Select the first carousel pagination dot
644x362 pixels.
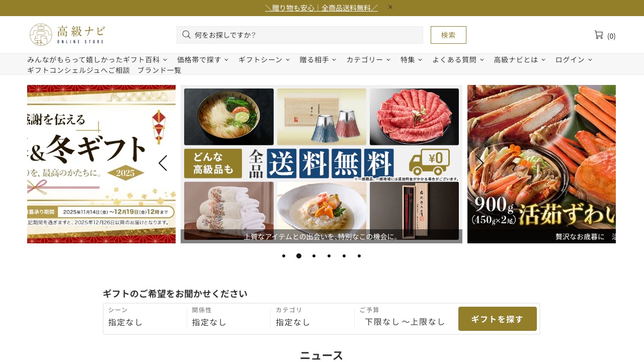[284, 256]
